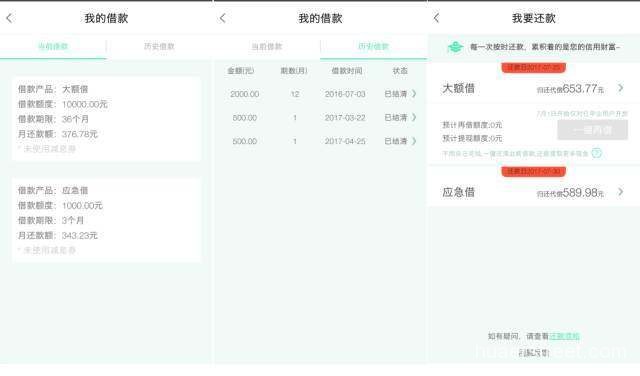The width and height of the screenshot is (640, 376).
Task: Tap the amount 589.98元 for 应急借
Action: [x=583, y=192]
